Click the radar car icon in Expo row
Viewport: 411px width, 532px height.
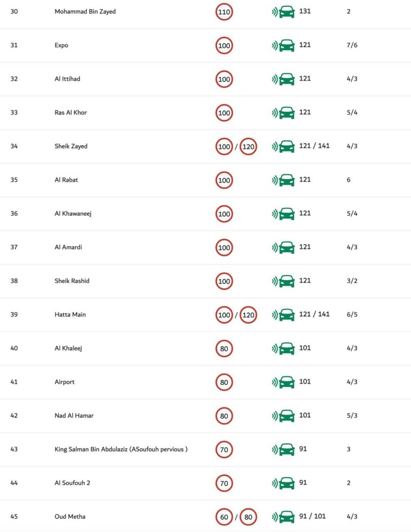[x=283, y=45]
